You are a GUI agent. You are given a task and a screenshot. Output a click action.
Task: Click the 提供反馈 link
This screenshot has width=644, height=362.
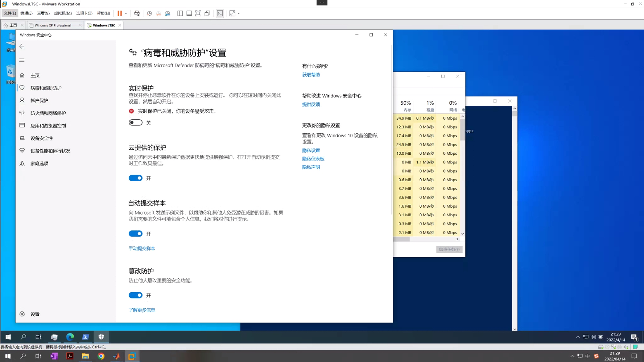coord(311,104)
